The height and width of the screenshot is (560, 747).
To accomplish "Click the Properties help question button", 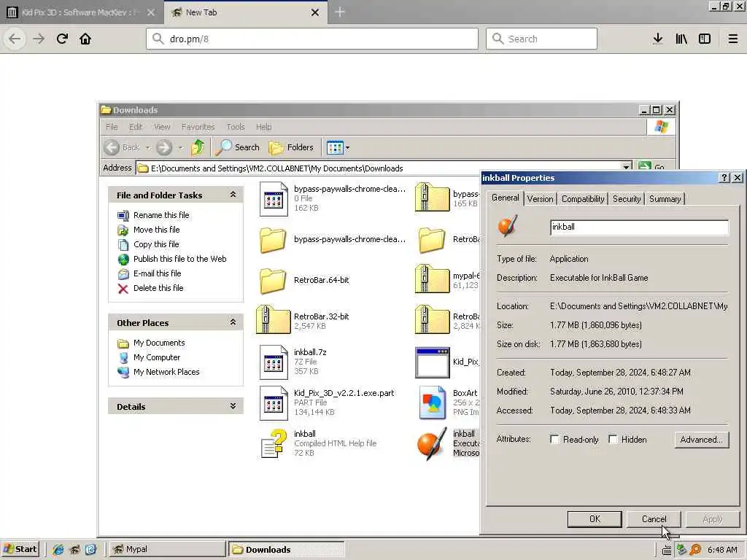I will point(724,178).
